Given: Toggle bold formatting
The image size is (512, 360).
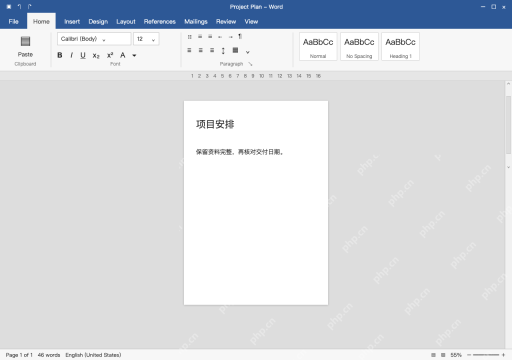Looking at the screenshot, I should pyautogui.click(x=60, y=55).
